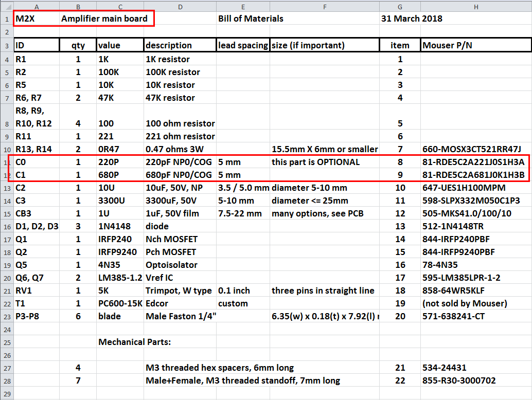Click the 'Bill of Materials' cell
Screen dimensions: 532x400
pos(251,19)
